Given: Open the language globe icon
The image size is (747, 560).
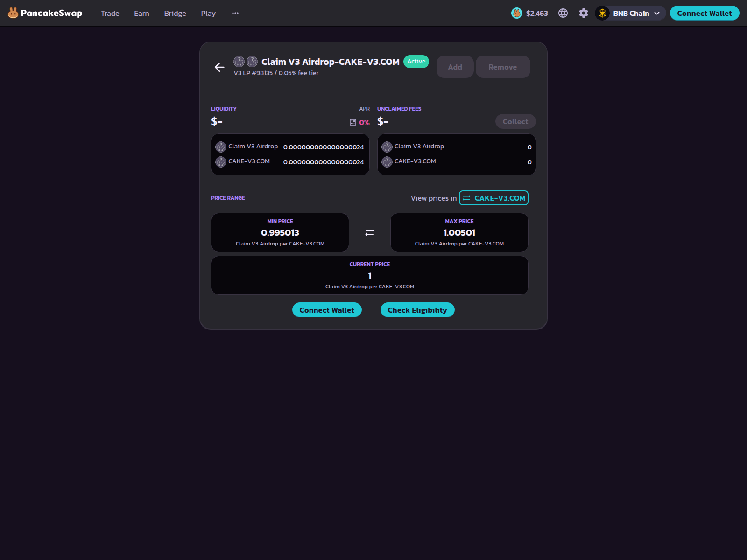Looking at the screenshot, I should pyautogui.click(x=563, y=13).
